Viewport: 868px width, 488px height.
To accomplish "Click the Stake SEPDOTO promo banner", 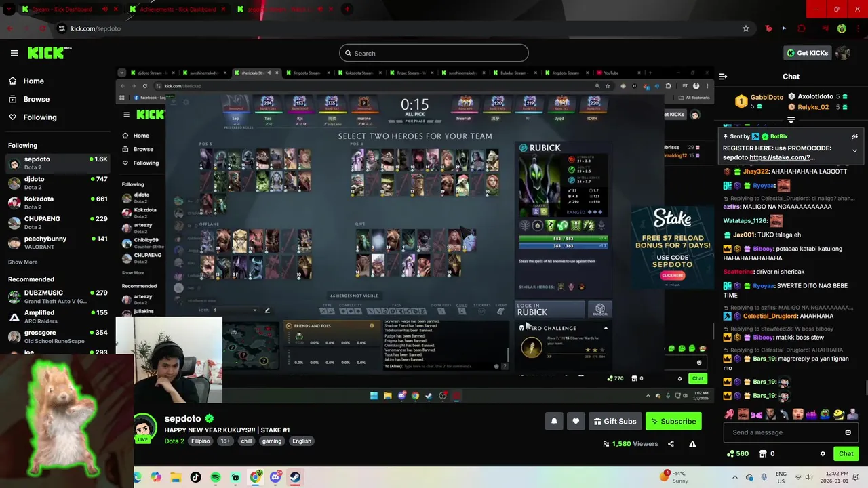I will click(x=672, y=246).
